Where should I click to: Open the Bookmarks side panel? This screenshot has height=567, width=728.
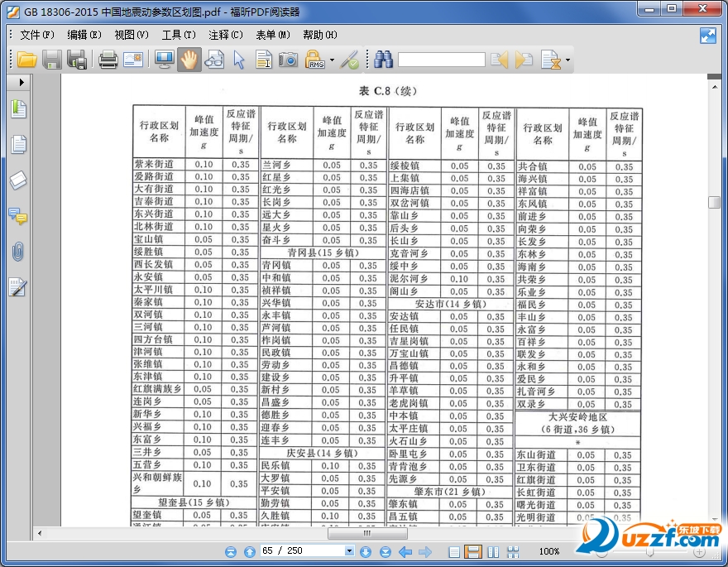(x=18, y=109)
